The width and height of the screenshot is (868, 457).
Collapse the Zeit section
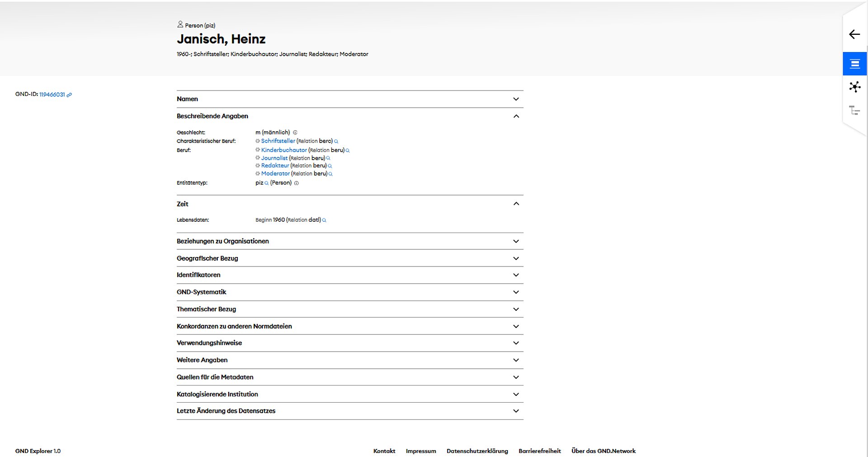point(350,204)
